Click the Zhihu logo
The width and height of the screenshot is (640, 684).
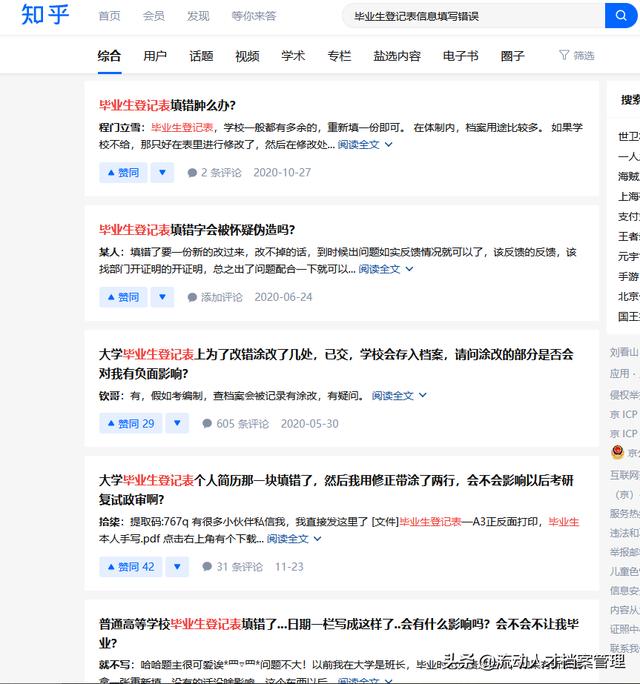[x=45, y=16]
